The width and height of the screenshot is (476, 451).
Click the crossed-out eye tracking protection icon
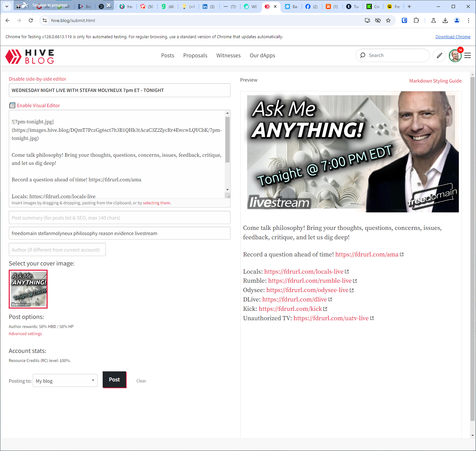click(x=378, y=20)
